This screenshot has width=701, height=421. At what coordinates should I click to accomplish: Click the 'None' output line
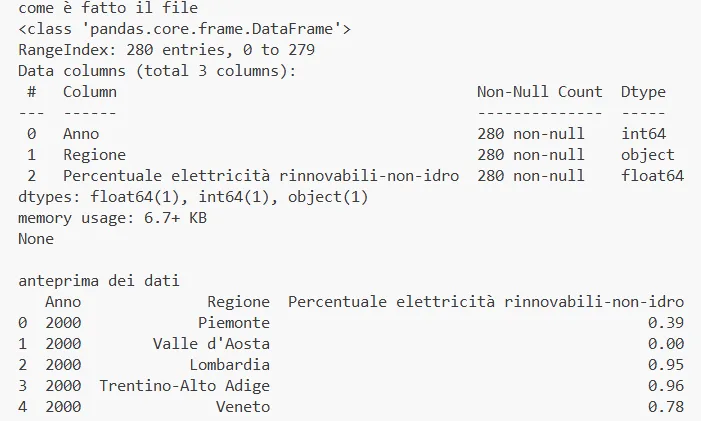coord(36,239)
